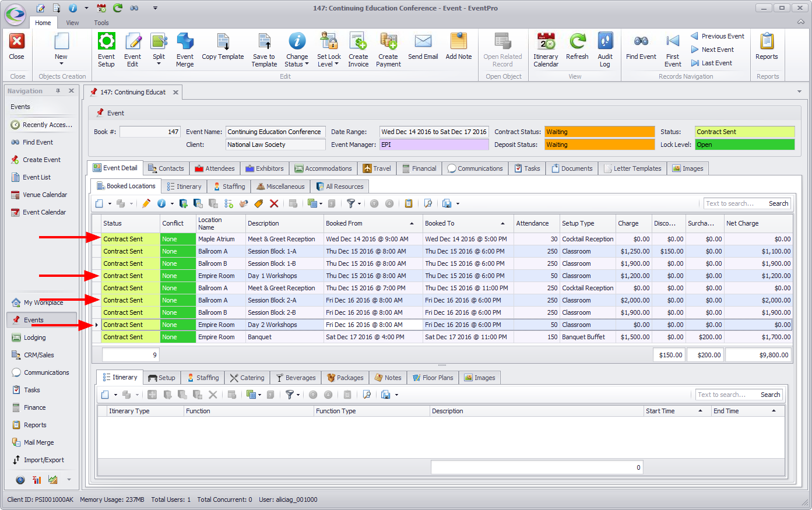Open the Attendees tab

215,168
